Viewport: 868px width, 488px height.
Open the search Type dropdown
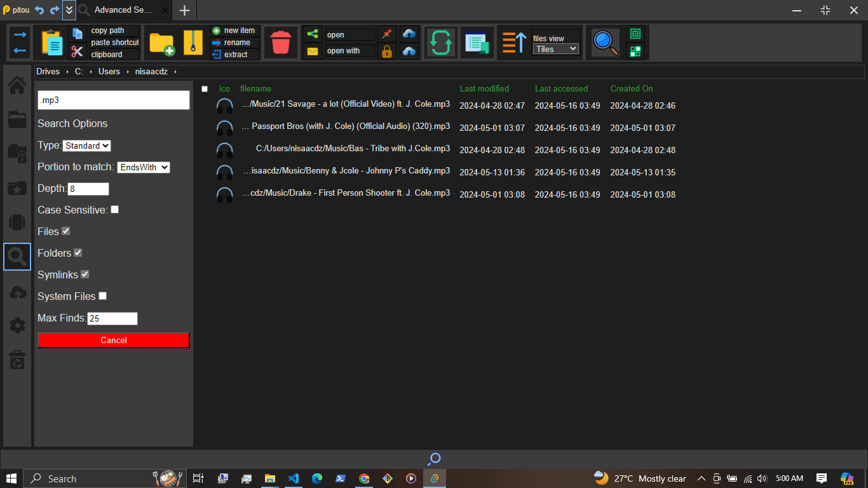point(87,146)
